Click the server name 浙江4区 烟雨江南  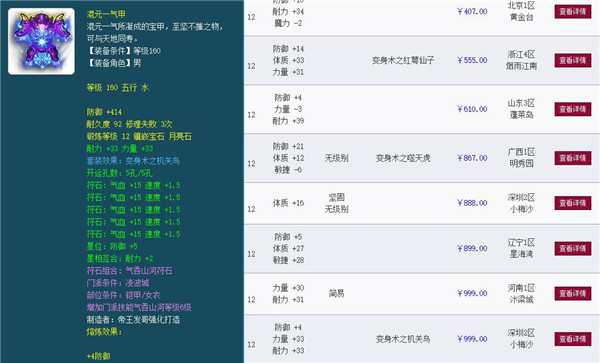521,60
